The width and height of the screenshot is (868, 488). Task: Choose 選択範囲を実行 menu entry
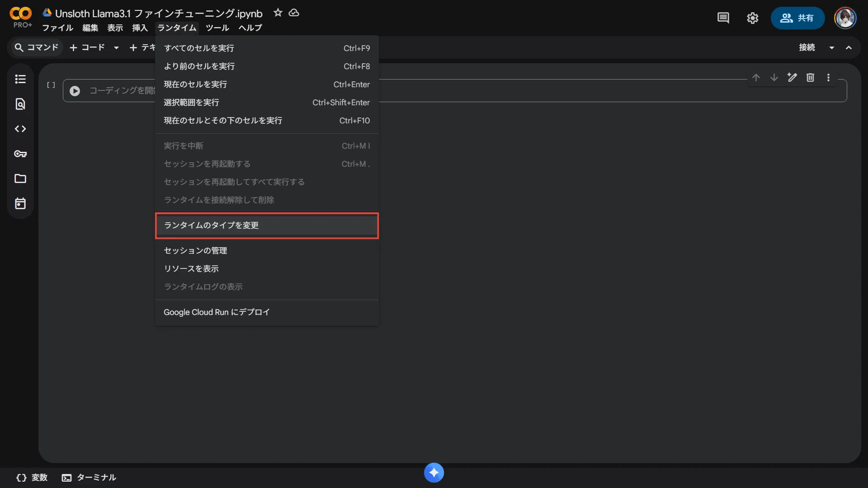click(267, 103)
